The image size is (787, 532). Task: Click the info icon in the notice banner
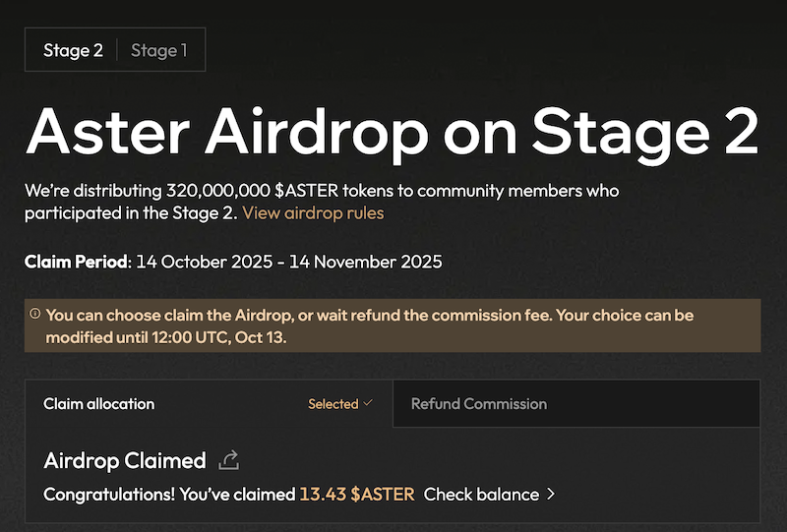[34, 315]
